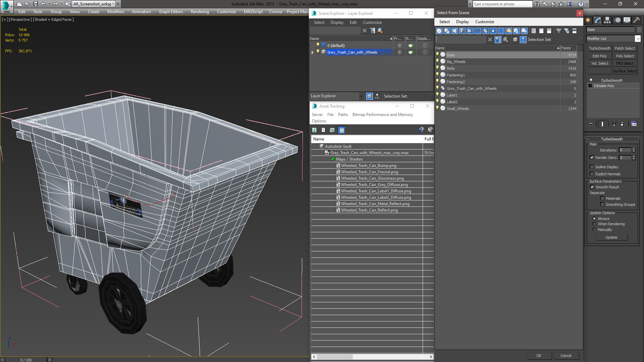Toggle Smooth Result checkbox
The width and height of the screenshot is (644, 362).
click(x=592, y=187)
